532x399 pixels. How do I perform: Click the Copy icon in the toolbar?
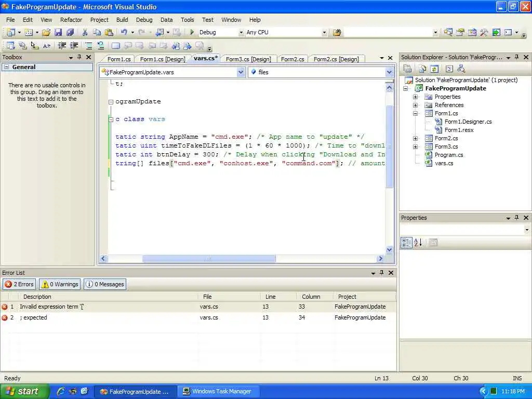point(97,32)
